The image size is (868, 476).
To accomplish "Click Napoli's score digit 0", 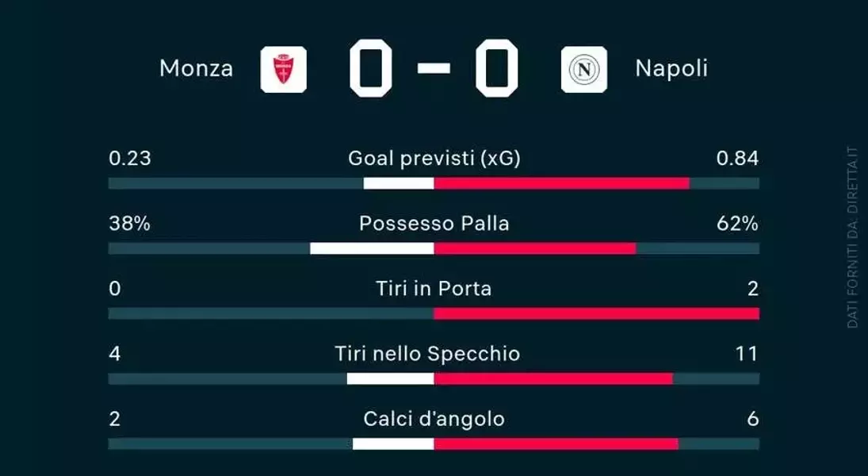I will [x=496, y=68].
